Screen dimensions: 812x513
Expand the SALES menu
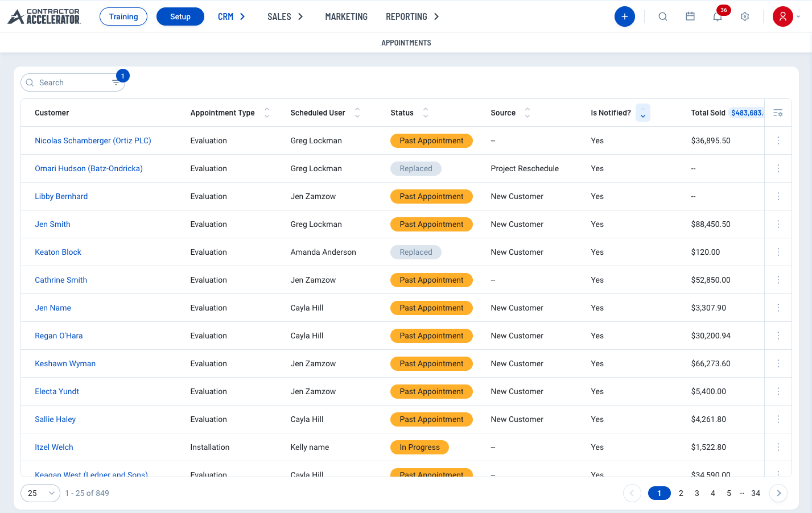(x=285, y=16)
